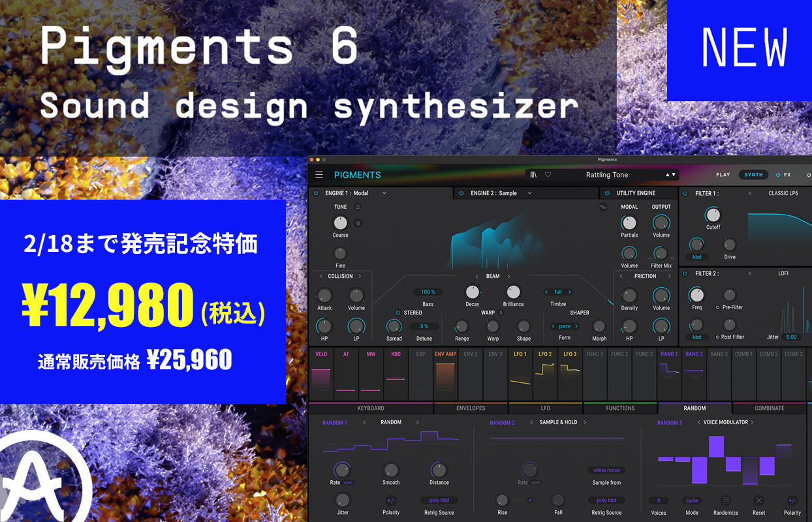Click the Fine tune knob

pos(340,253)
